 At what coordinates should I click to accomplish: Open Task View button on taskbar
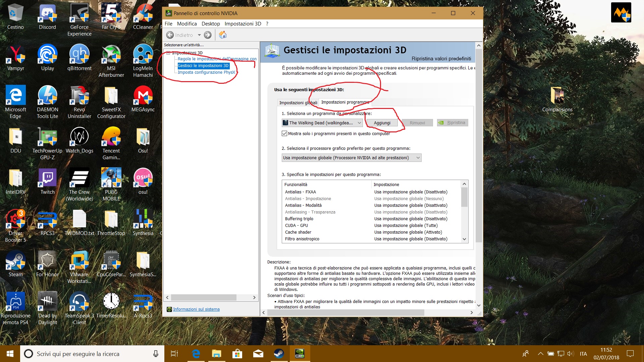click(174, 353)
